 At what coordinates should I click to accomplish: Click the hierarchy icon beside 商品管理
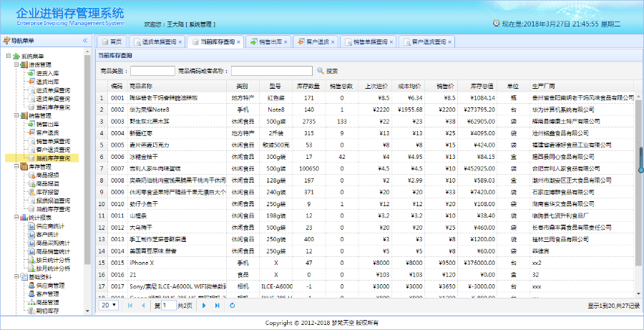[31, 303]
